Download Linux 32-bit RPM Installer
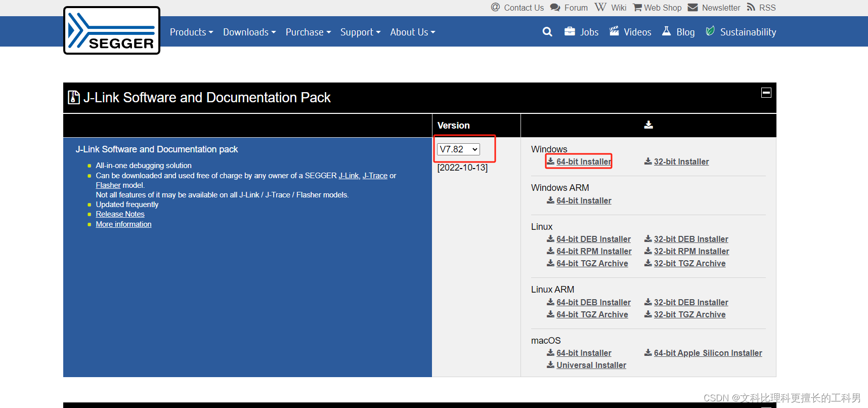 click(691, 251)
